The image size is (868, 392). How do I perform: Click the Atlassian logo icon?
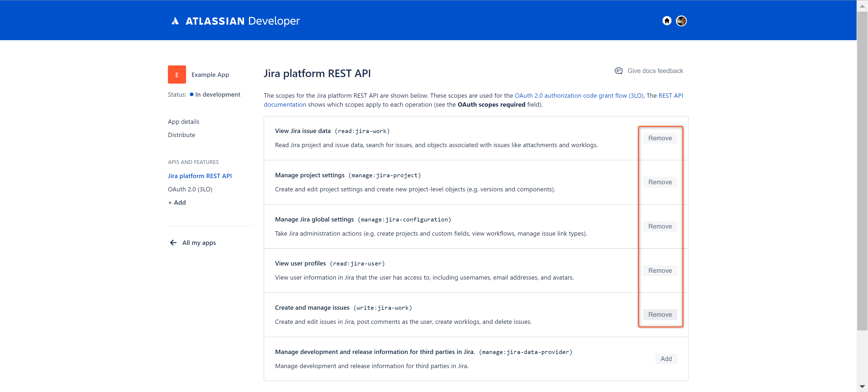tap(175, 21)
